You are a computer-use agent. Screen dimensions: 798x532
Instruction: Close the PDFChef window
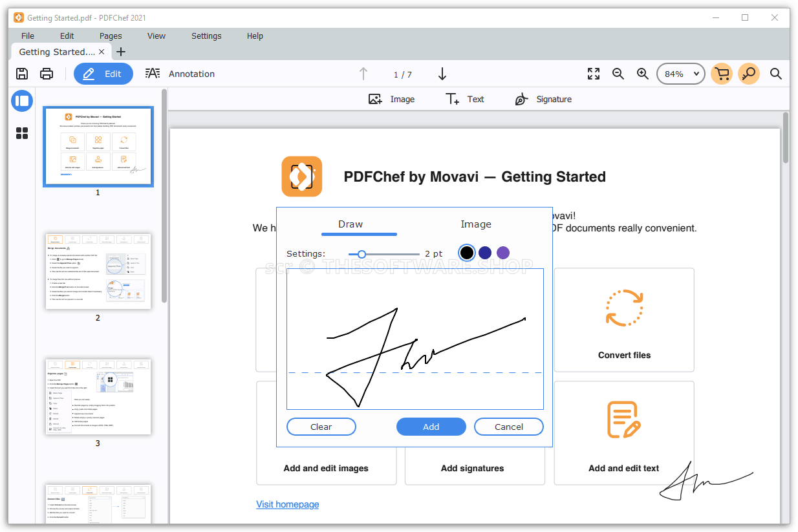(x=774, y=17)
